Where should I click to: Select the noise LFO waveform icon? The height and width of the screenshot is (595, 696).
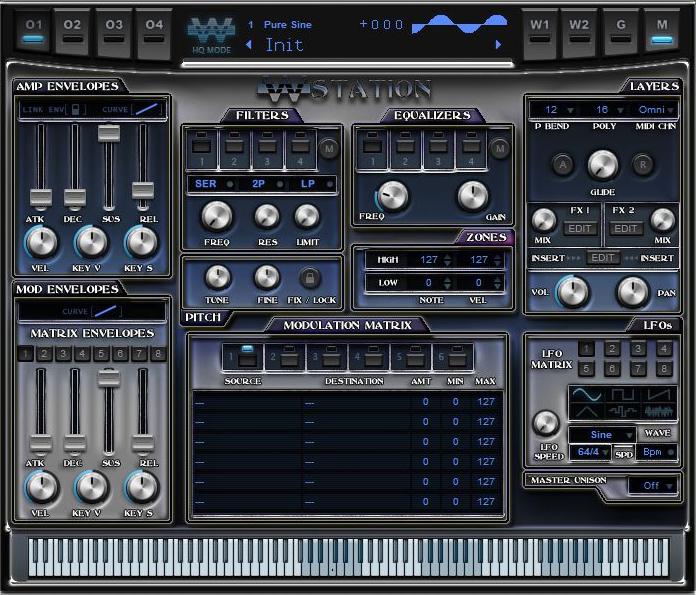point(658,411)
